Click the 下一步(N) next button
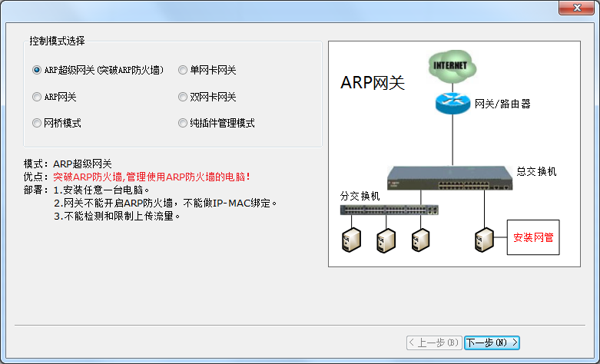Screen dimensions: 600x364 [492, 342]
